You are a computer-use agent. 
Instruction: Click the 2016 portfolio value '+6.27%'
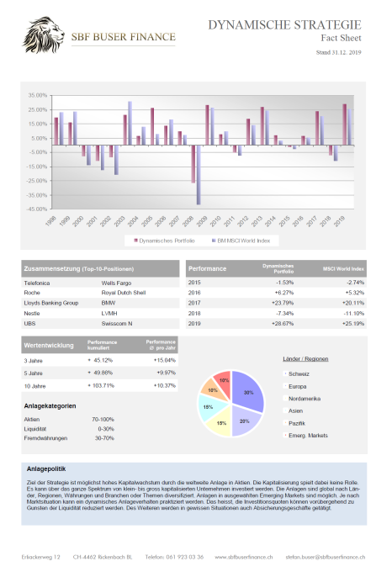[284, 293]
